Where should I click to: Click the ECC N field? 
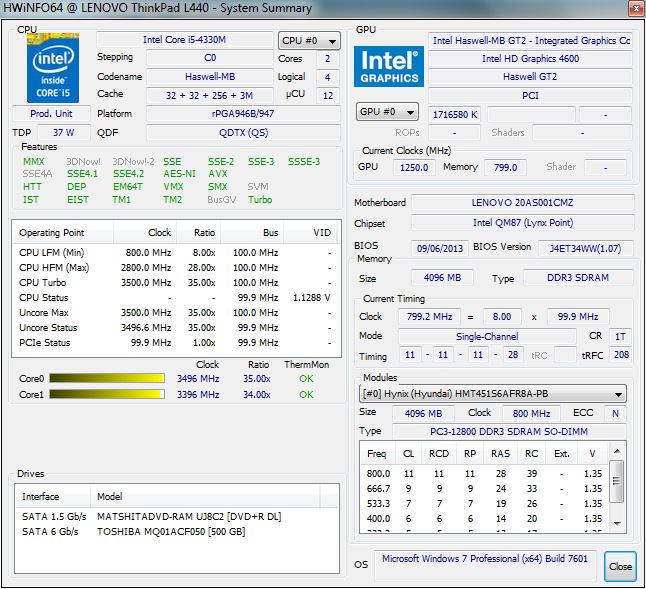(615, 414)
